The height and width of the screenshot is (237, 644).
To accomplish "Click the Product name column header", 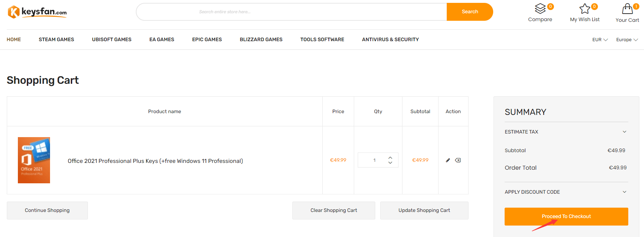I will [x=165, y=111].
